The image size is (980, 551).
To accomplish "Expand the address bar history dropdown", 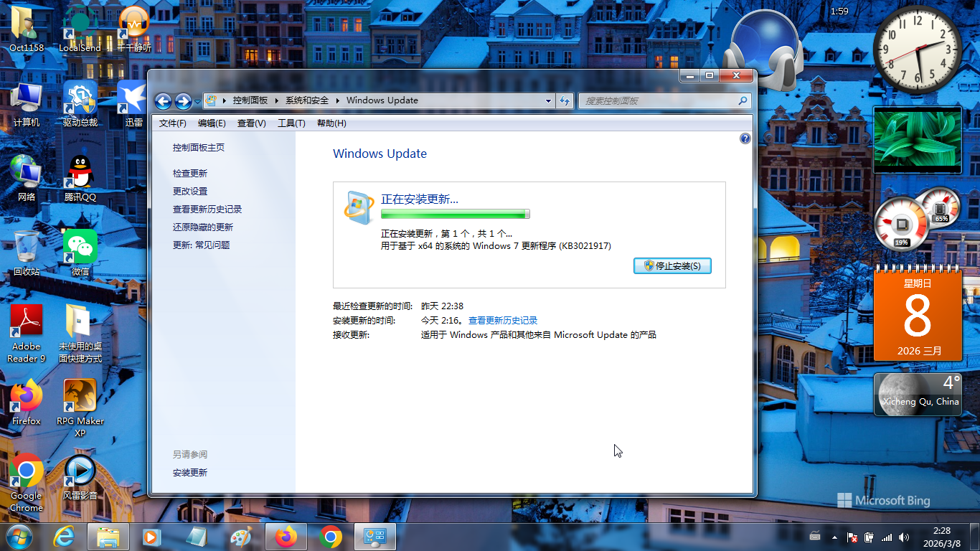I will point(548,100).
